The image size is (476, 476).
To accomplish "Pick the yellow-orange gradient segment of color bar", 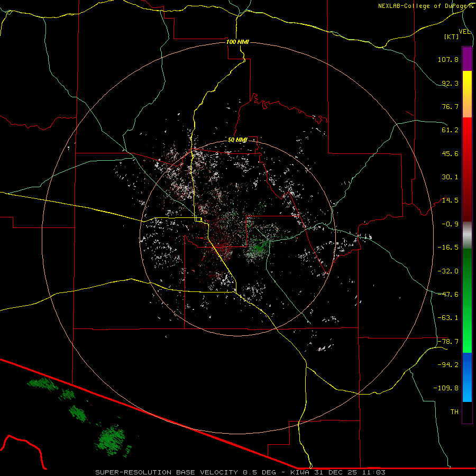I will (x=467, y=94).
